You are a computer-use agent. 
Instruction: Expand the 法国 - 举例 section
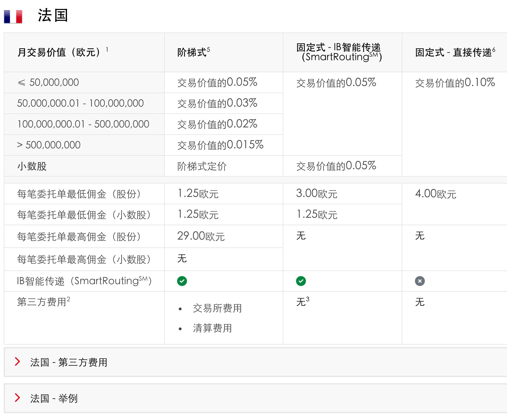click(54, 399)
